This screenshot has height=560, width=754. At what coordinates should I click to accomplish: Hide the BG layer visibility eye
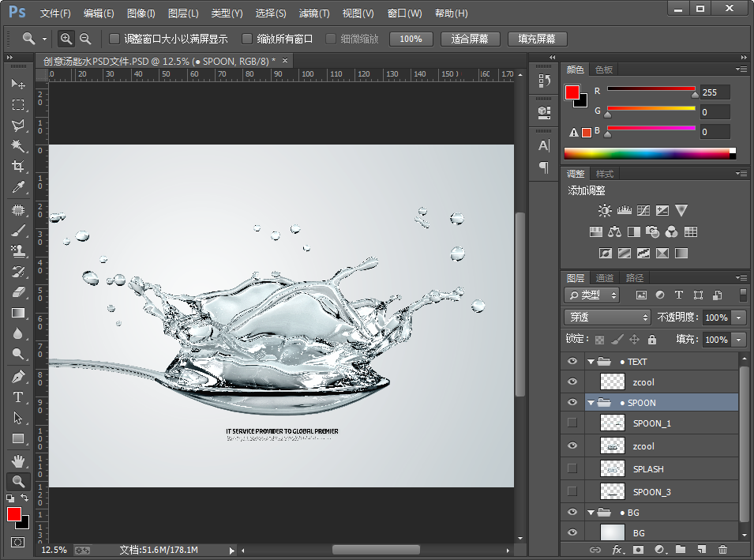[572, 533]
